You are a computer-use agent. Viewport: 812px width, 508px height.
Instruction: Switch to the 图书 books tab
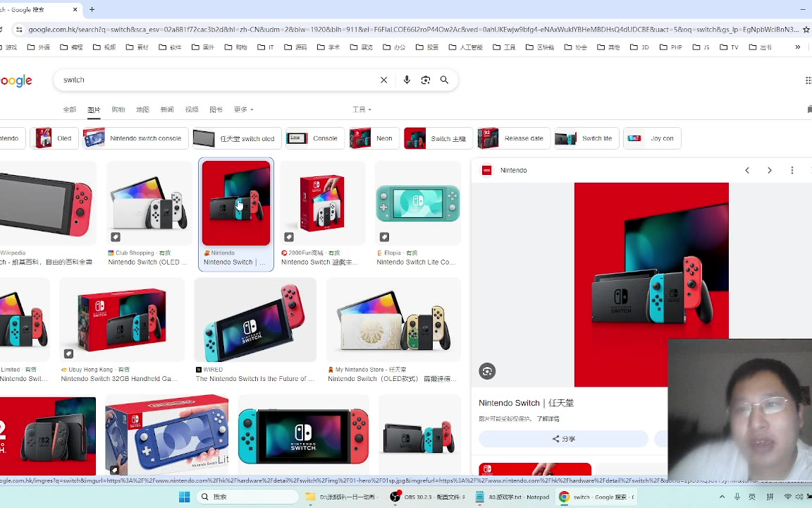click(x=216, y=109)
